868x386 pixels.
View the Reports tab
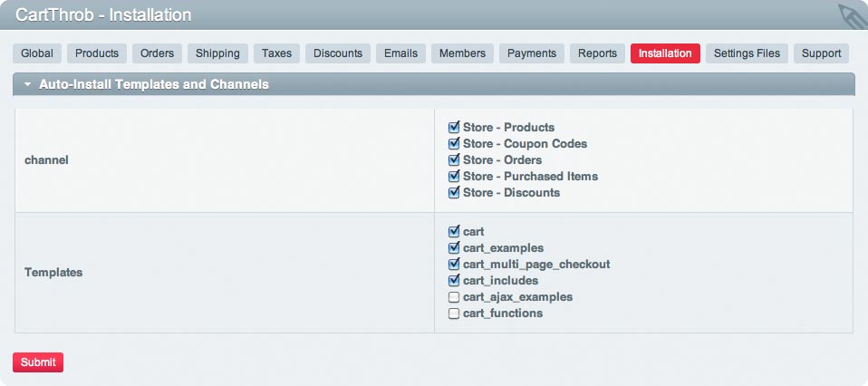(x=597, y=53)
